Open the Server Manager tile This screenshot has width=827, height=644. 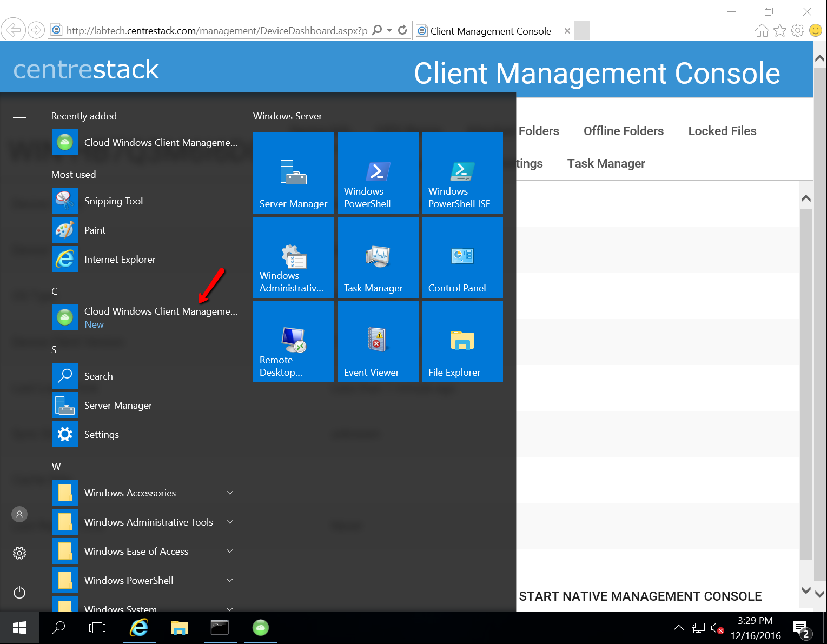[293, 173]
